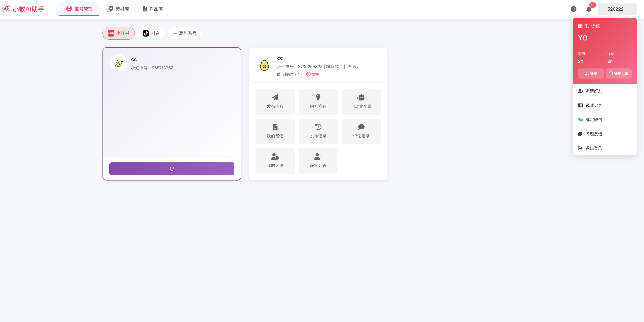Switch to the 素材库 tab
Image resolution: width=644 pixels, height=322 pixels.
point(118,9)
